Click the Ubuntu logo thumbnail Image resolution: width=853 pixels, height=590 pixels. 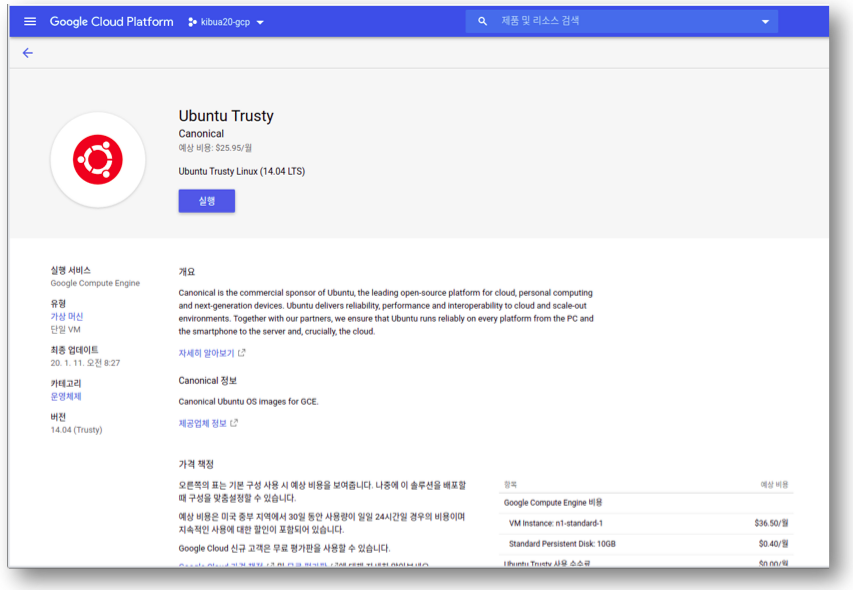[x=98, y=160]
